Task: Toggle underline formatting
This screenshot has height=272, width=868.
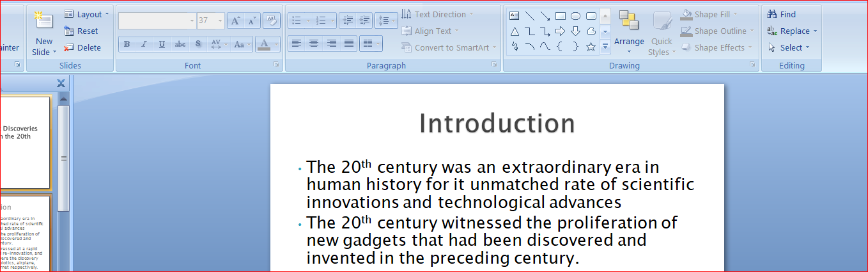Action: coord(162,44)
